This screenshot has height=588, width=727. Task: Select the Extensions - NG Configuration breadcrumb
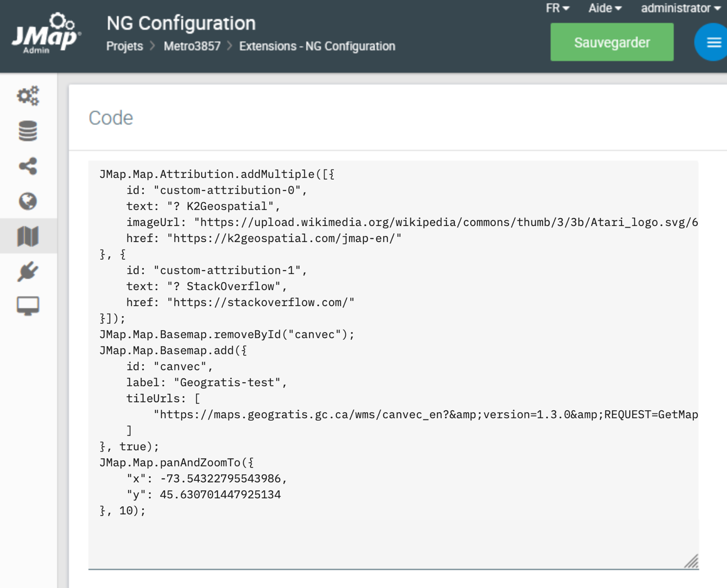(x=317, y=46)
